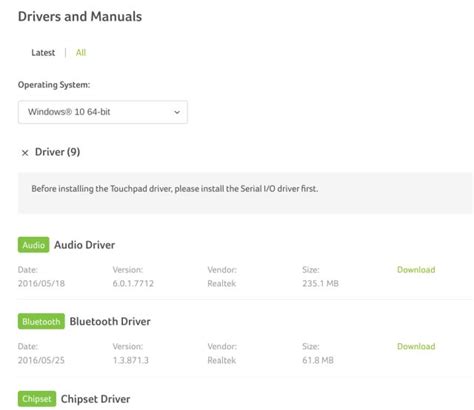Download the Audio Driver
Screen dimensions: 474x410
tap(416, 270)
